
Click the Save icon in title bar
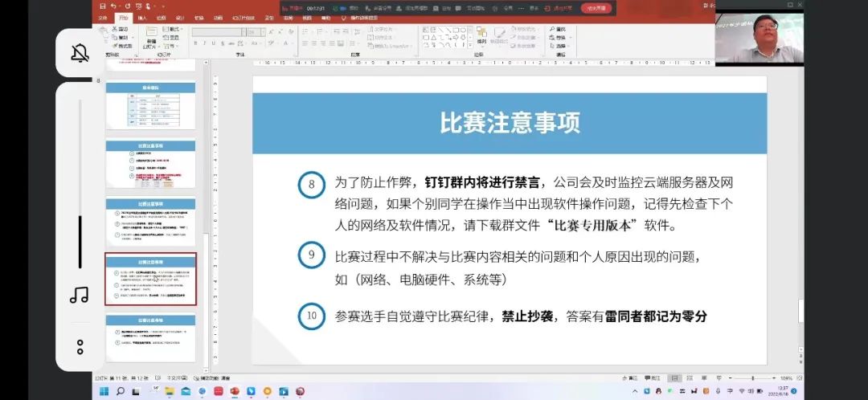point(102,6)
